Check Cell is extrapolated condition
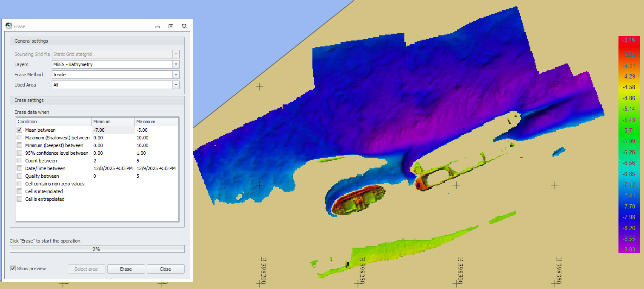This screenshot has height=289, width=644. 20,199
